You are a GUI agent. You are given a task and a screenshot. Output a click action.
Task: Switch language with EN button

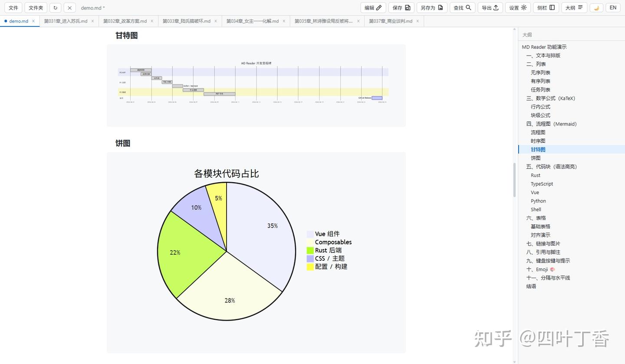(613, 7)
